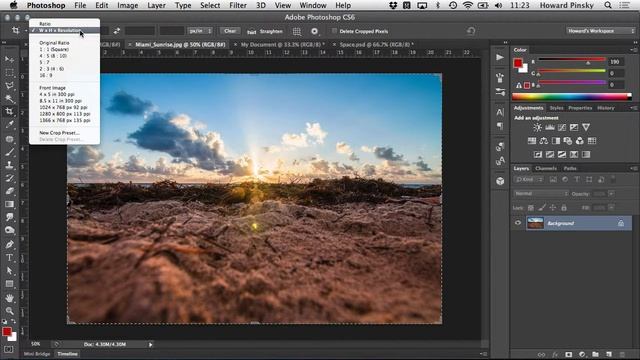Select the Brush tool
This screenshot has width=640, height=360.
[9, 152]
